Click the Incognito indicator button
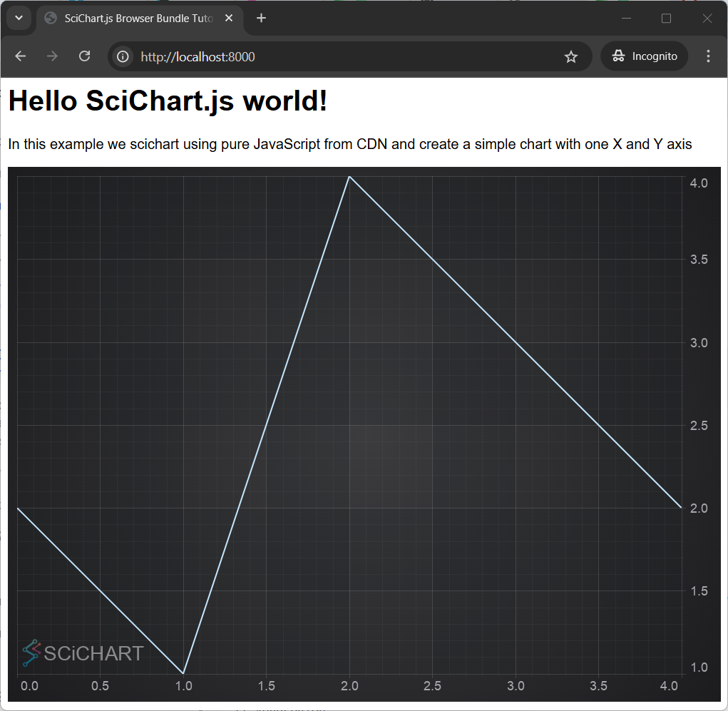This screenshot has height=711, width=728. coord(645,56)
